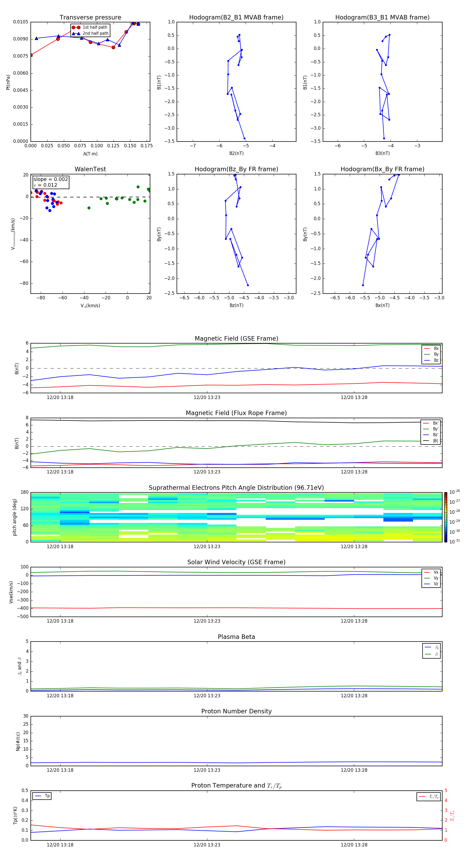Click the "Bx(nT)" x-axis label
The height and width of the screenshot is (868, 473).
(382, 305)
